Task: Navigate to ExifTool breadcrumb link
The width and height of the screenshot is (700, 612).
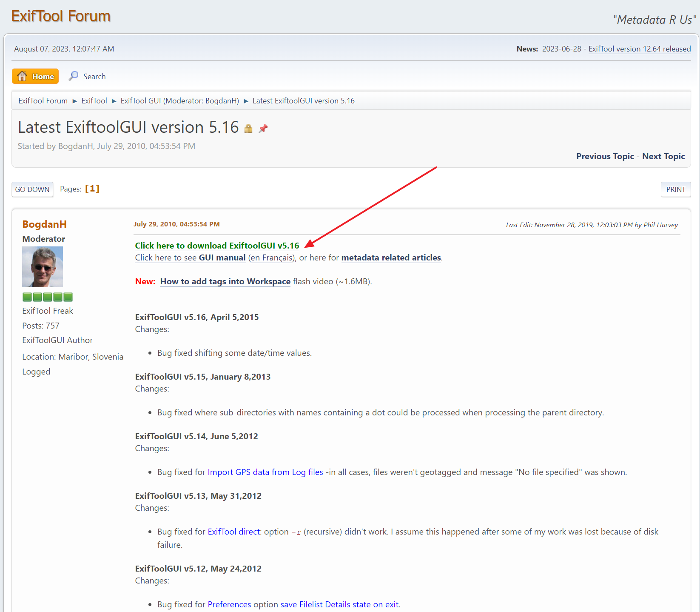Action: 94,101
